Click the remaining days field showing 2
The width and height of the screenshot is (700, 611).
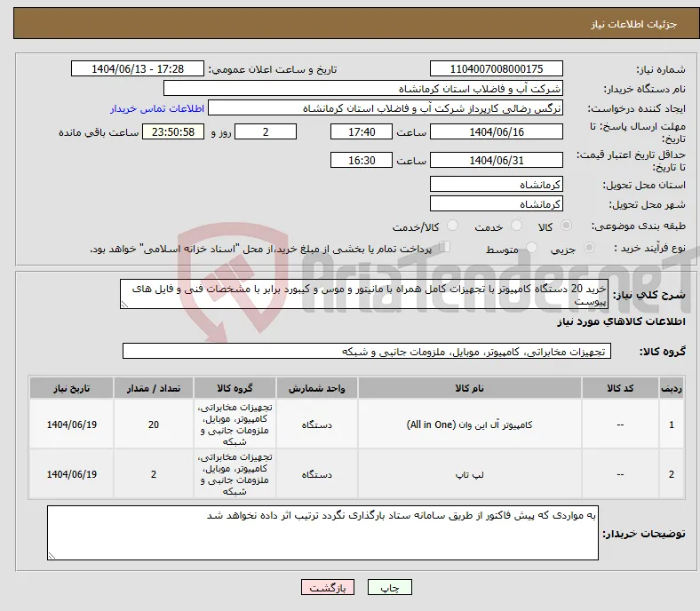(266, 131)
